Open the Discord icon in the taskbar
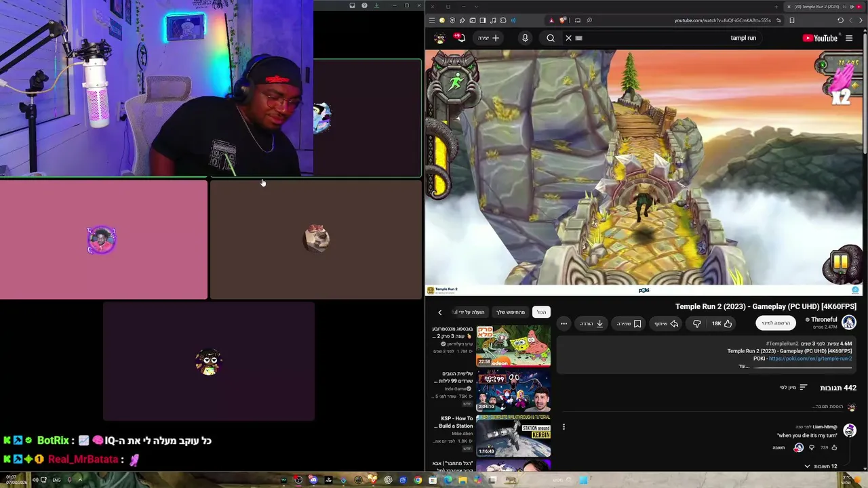The height and width of the screenshot is (488, 868). point(313,480)
